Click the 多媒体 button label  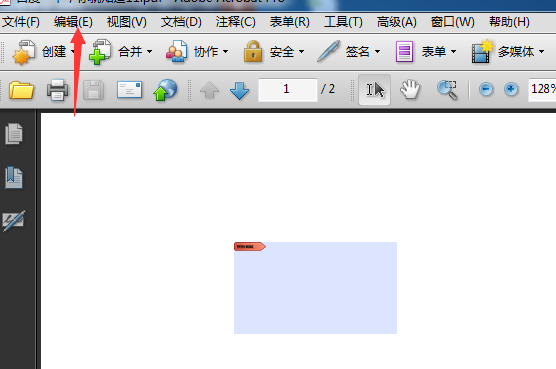(516, 52)
